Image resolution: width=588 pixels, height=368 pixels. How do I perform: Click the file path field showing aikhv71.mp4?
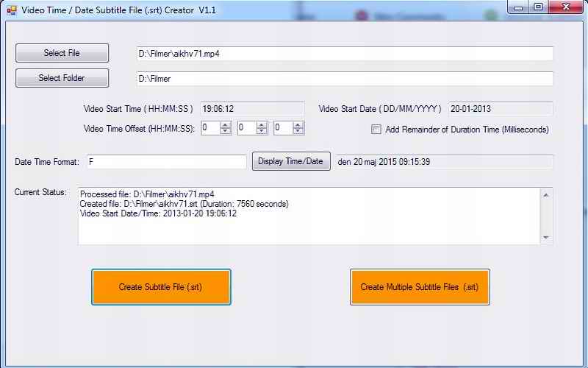[x=344, y=54]
